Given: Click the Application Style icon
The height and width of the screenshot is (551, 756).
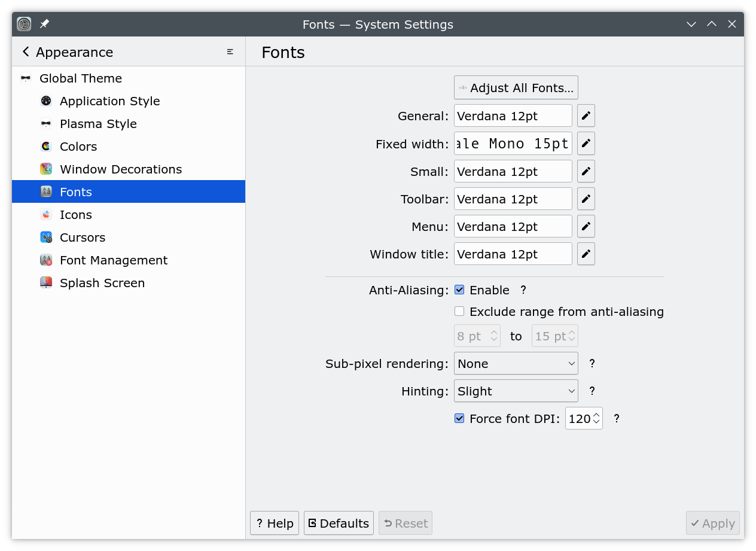Looking at the screenshot, I should 46,101.
